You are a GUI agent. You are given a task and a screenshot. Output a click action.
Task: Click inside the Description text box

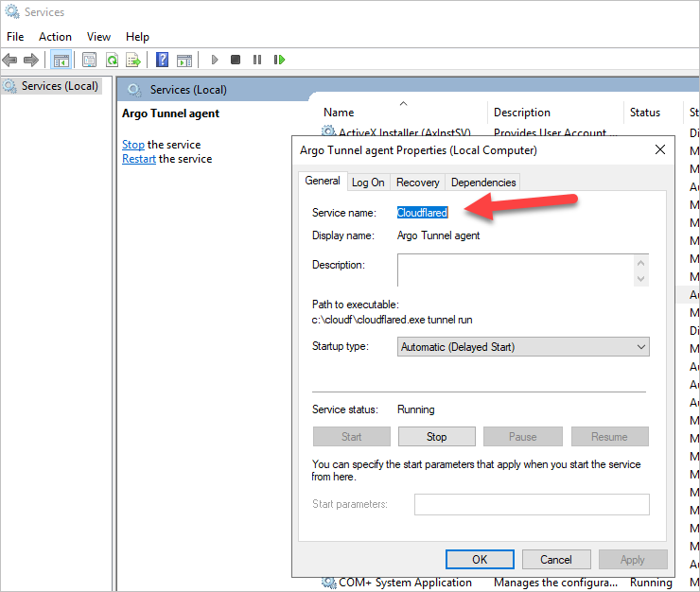516,270
